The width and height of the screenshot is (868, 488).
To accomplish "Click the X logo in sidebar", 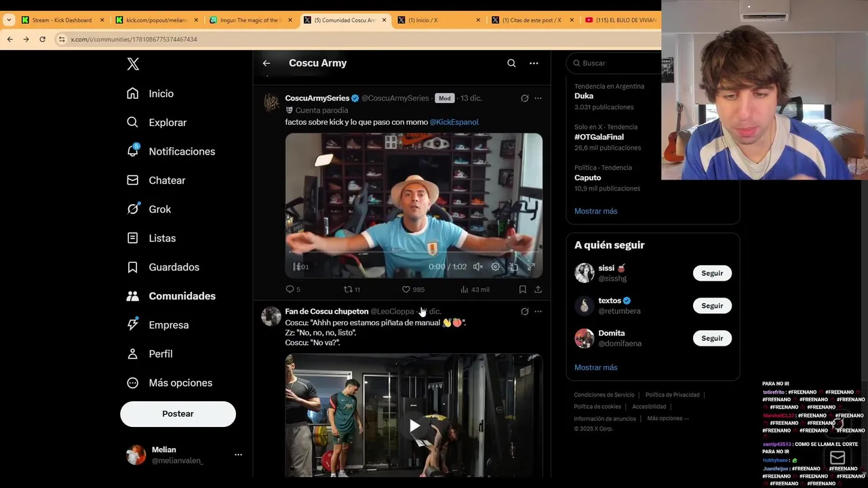I will coord(133,64).
